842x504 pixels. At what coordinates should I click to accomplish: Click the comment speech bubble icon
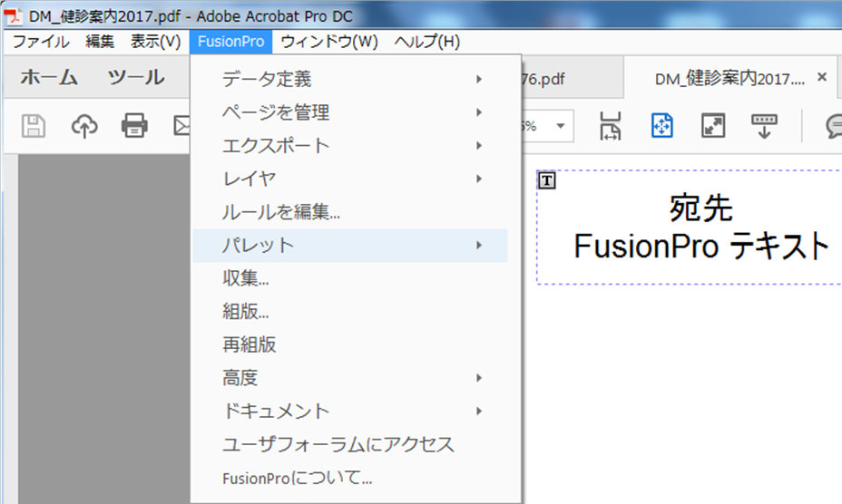[833, 126]
